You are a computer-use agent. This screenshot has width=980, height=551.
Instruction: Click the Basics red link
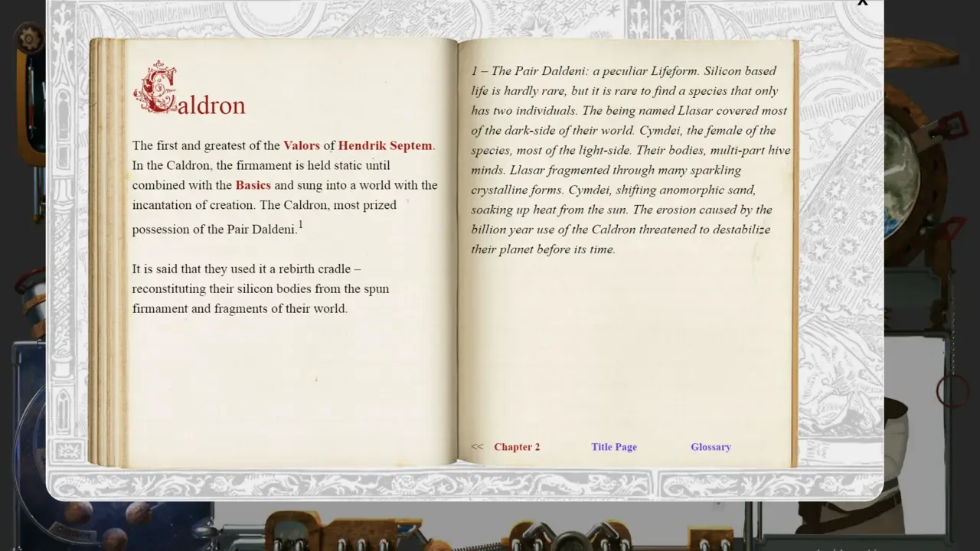253,185
